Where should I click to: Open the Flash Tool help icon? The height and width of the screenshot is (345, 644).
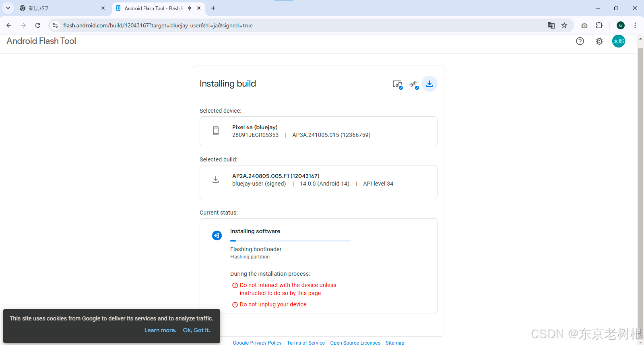pos(580,41)
